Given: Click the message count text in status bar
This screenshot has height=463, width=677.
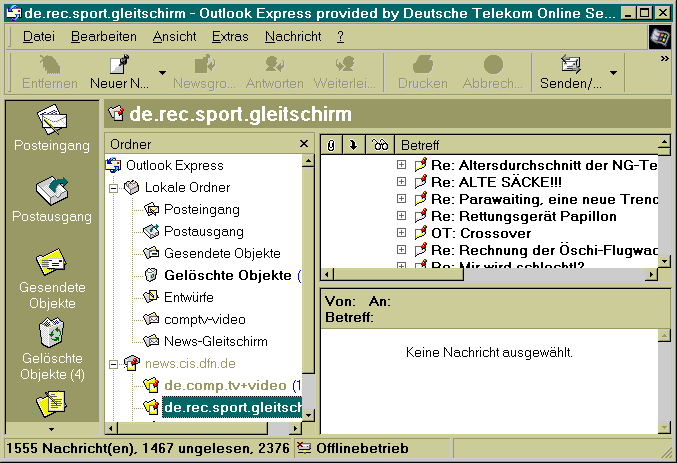Looking at the screenshot, I should click(148, 448).
